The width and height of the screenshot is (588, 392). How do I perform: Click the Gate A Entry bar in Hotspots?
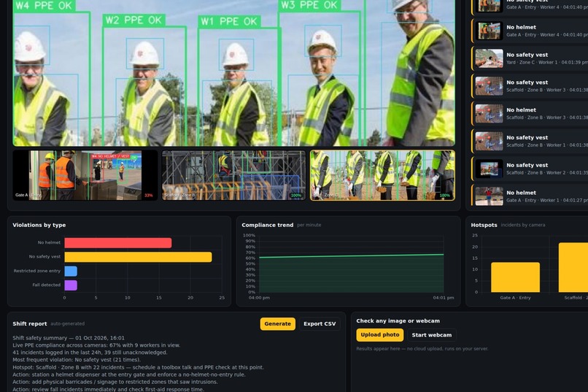point(515,277)
